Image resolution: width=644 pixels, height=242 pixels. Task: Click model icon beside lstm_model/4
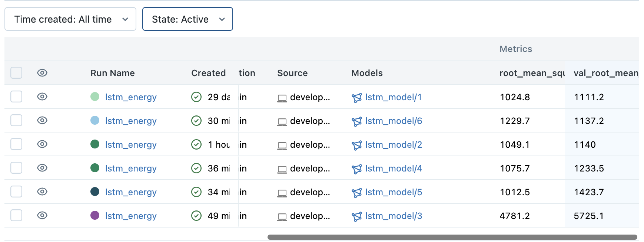[x=357, y=169]
